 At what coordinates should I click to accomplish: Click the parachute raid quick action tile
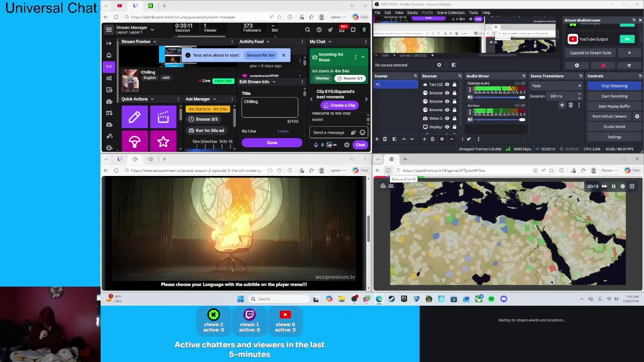click(134, 142)
